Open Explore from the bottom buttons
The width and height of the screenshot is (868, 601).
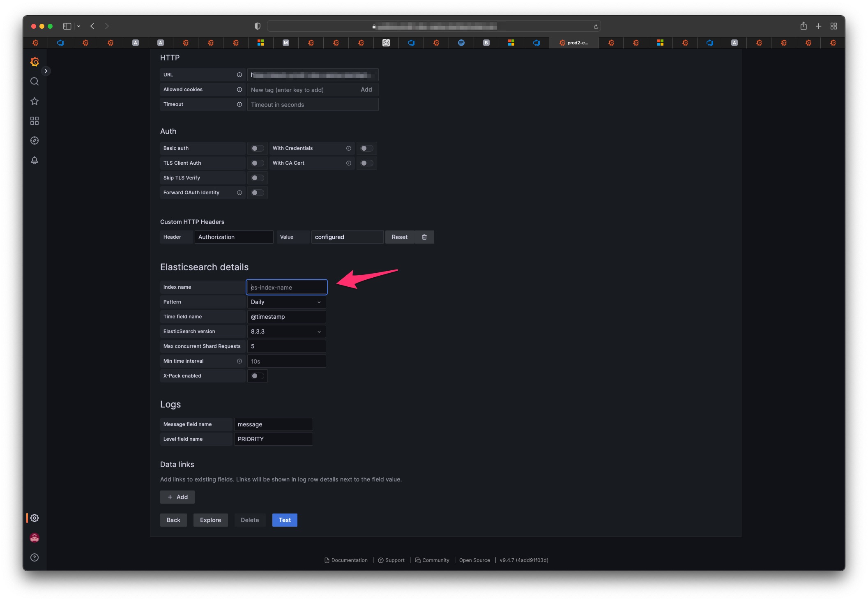click(x=210, y=520)
